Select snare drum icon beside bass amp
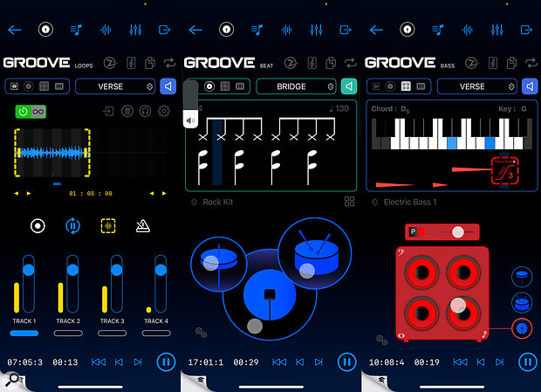 [x=522, y=303]
